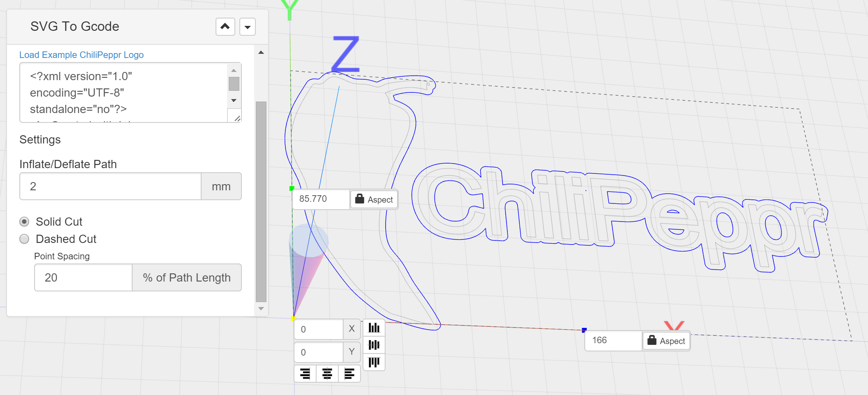Click the align horizontal center icon
Viewport: 868px width, 395px height.
tap(327, 374)
